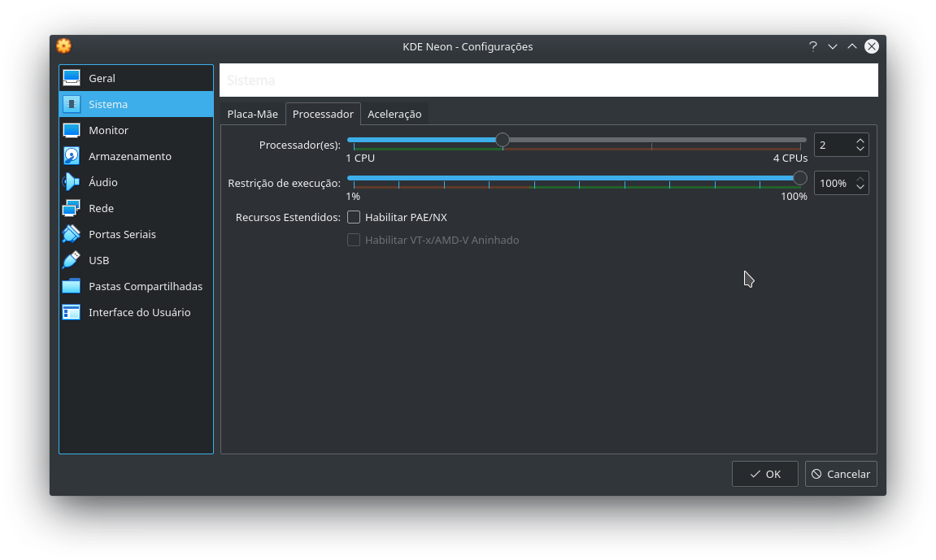The width and height of the screenshot is (936, 560).
Task: Click the window title 'KDE Neon - Configurações'
Action: [x=468, y=46]
